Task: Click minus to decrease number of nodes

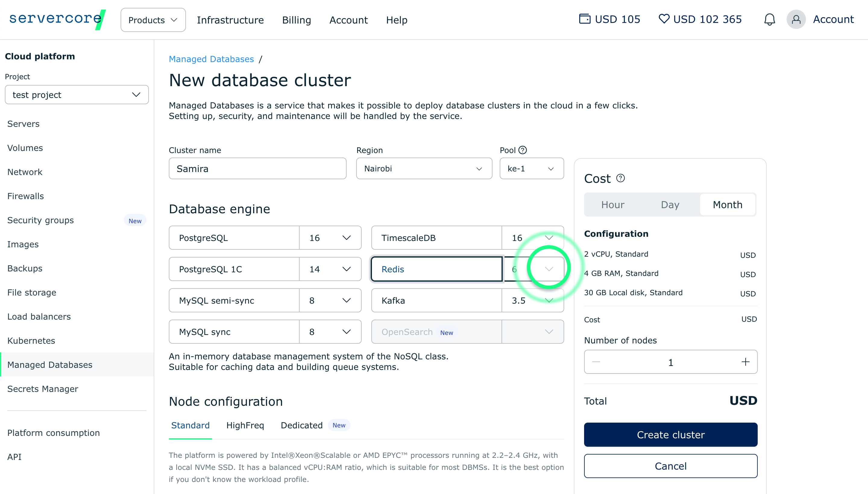Action: [x=596, y=362]
